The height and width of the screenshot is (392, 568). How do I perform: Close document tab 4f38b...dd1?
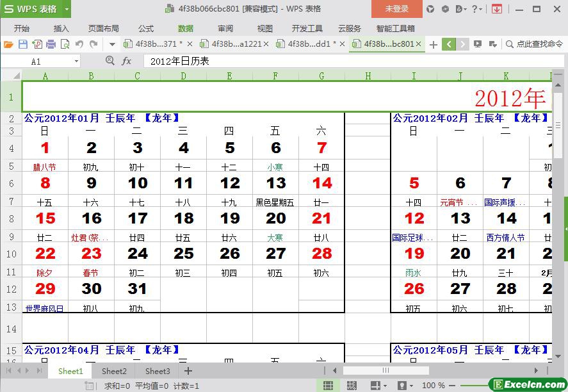point(343,44)
